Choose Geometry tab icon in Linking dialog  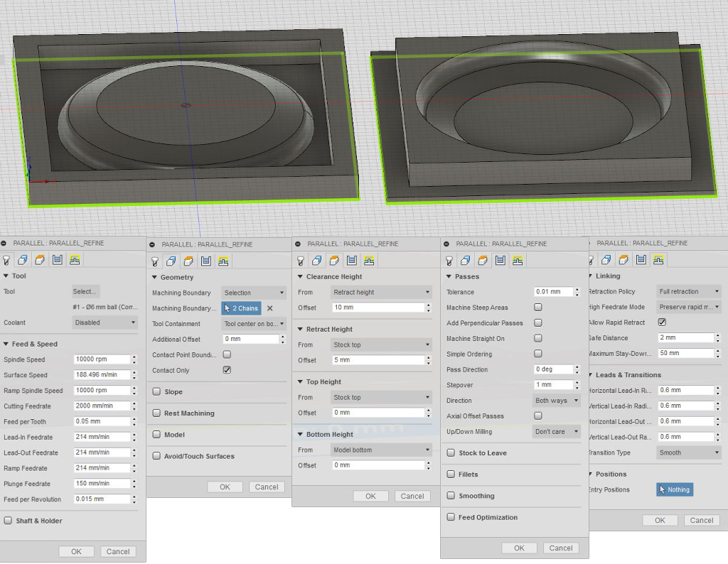pyautogui.click(x=606, y=260)
